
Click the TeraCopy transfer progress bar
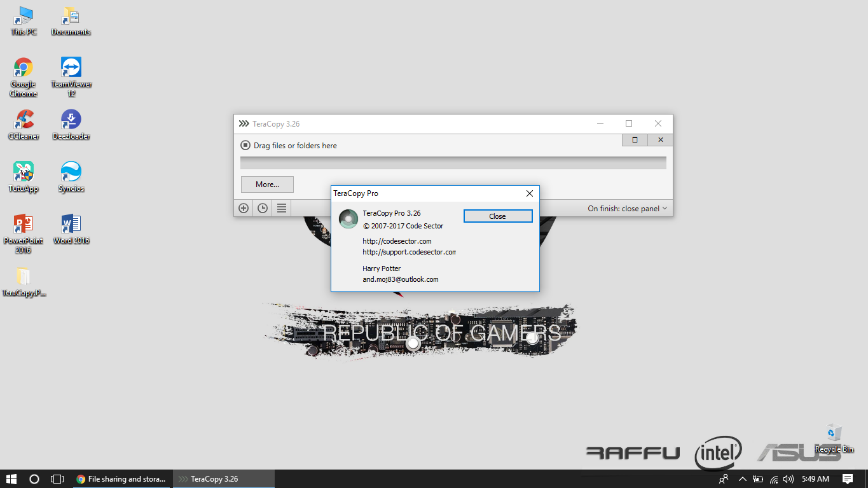453,163
